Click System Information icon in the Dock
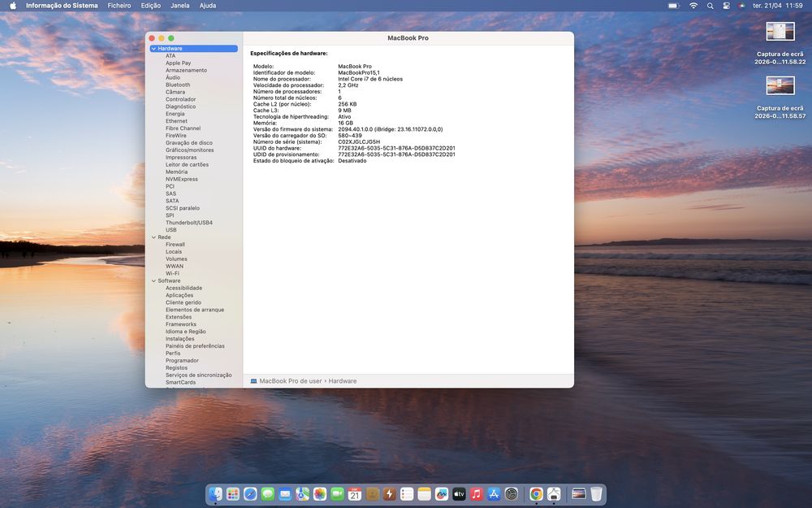This screenshot has width=812, height=508. [x=554, y=494]
